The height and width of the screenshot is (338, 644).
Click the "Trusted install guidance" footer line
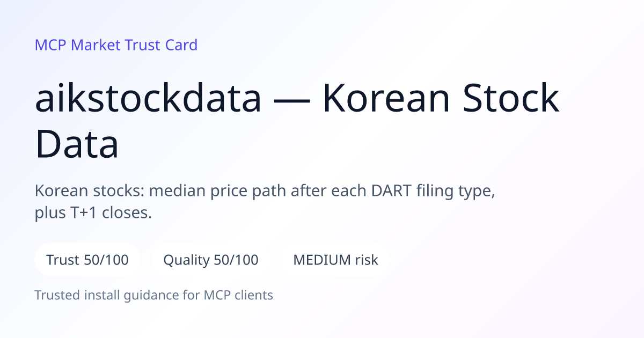pyautogui.click(x=154, y=295)
